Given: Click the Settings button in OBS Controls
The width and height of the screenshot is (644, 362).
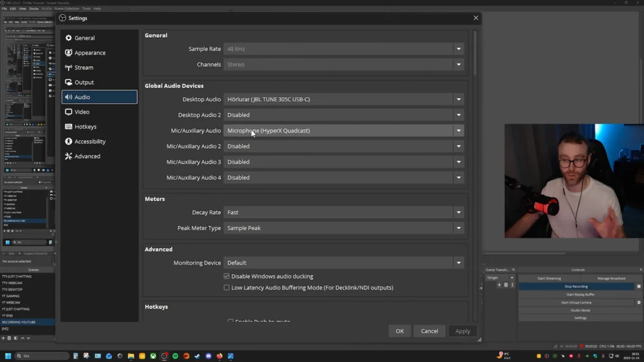Looking at the screenshot, I should coord(580,318).
